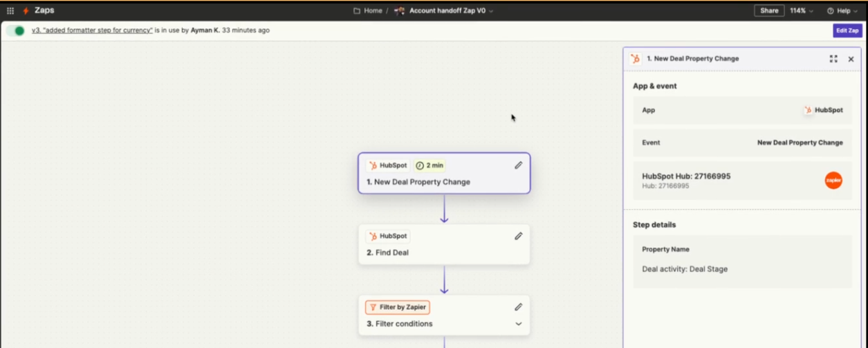Click the App & event heading
The image size is (868, 348).
point(655,86)
